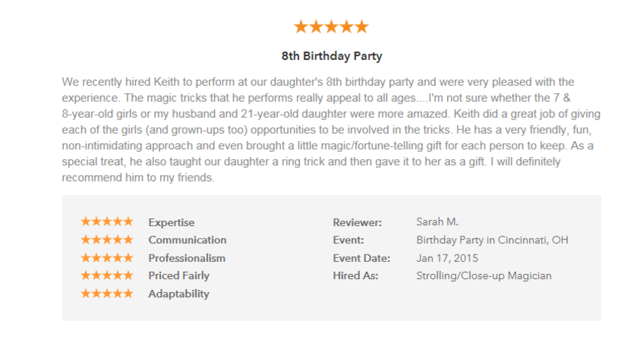
Task: Click the Professionalism star rating
Action: [107, 258]
